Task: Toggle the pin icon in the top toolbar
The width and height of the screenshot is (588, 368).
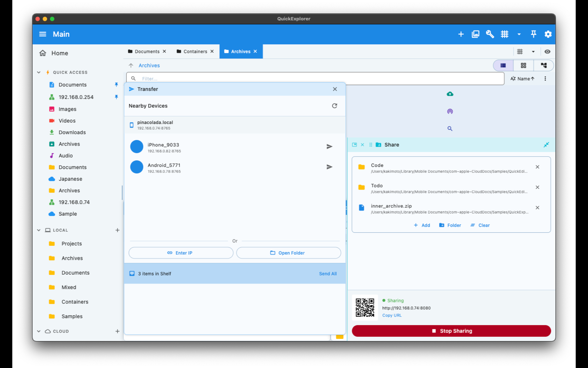Action: click(x=534, y=34)
